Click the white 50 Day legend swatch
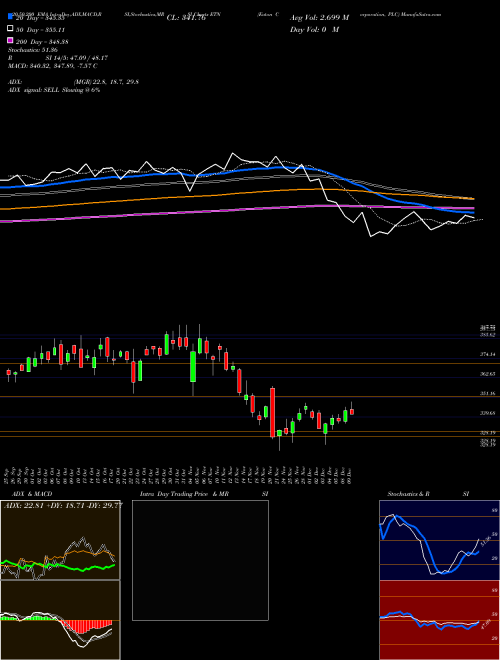 pos(10,29)
